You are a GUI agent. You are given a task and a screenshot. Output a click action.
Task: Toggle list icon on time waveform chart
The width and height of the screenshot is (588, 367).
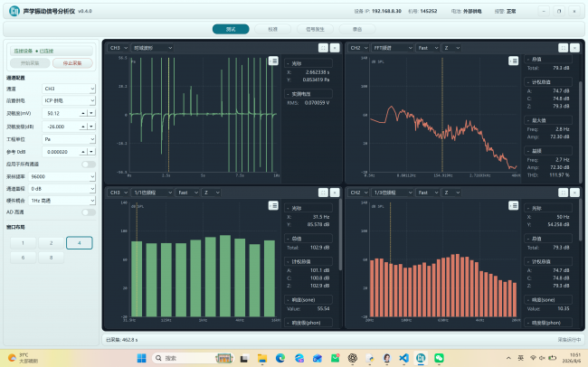tap(273, 61)
